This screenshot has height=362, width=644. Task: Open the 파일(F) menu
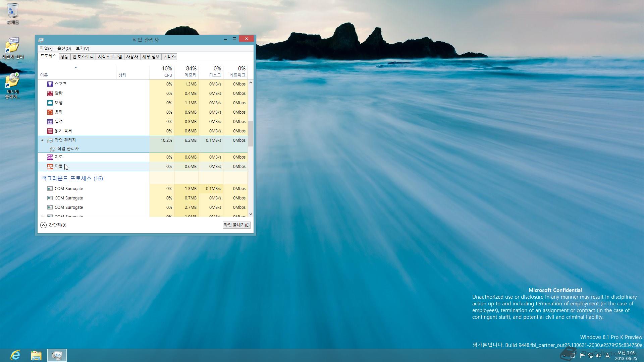(46, 49)
